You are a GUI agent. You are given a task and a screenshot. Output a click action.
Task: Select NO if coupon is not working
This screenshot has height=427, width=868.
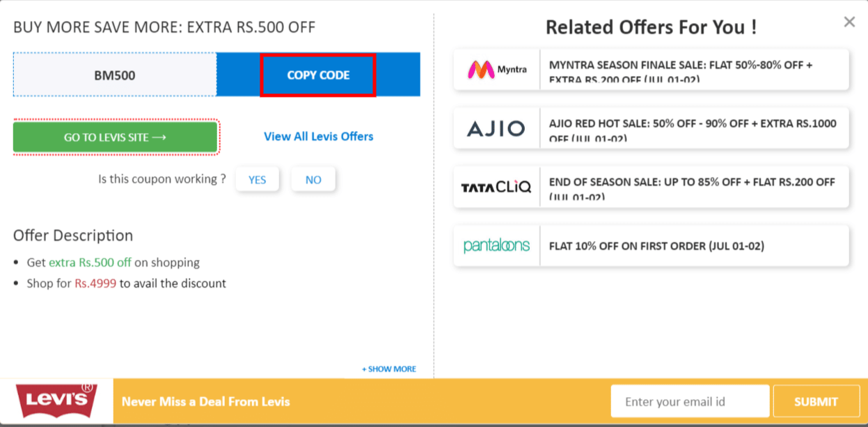313,179
